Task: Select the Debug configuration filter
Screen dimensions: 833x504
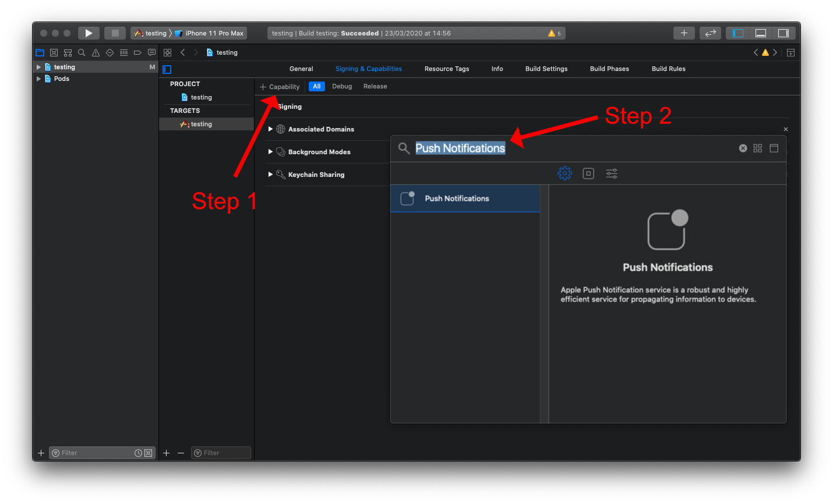Action: click(342, 86)
